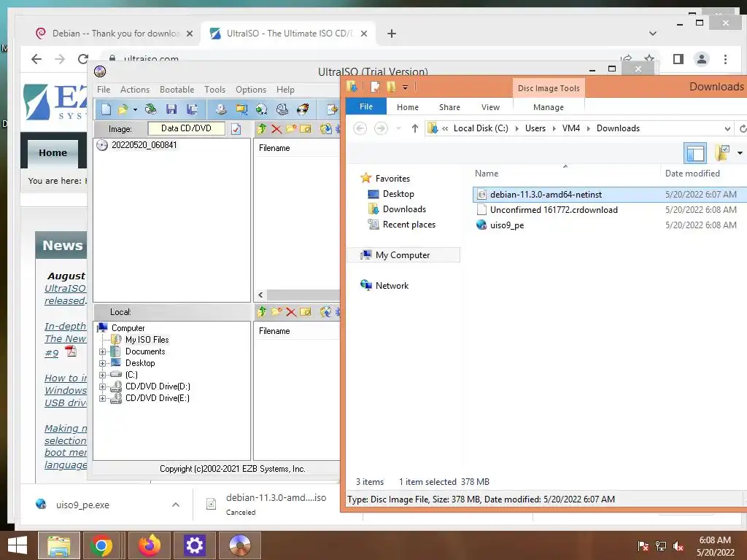Image resolution: width=747 pixels, height=560 pixels.
Task: Click the Open file folder icon in UltraISO
Action: [x=123, y=109]
